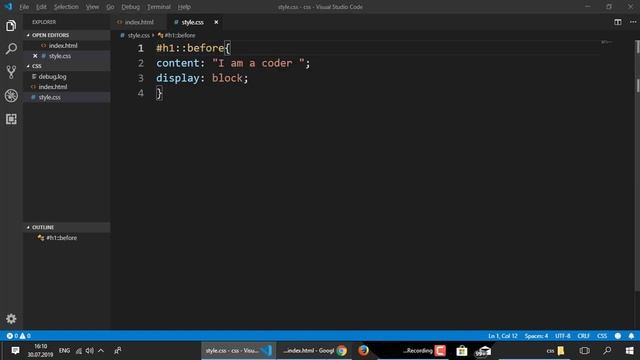Click the editor vertical scrollbar
This screenshot has width=640, height=360.
tap(637, 165)
